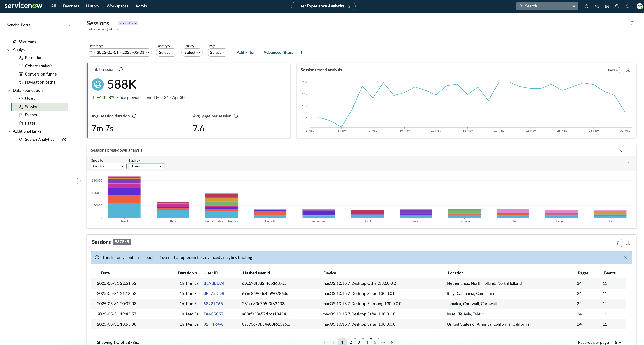Open the Workspaces menu
The height and width of the screenshot is (345, 644).
tap(117, 6)
